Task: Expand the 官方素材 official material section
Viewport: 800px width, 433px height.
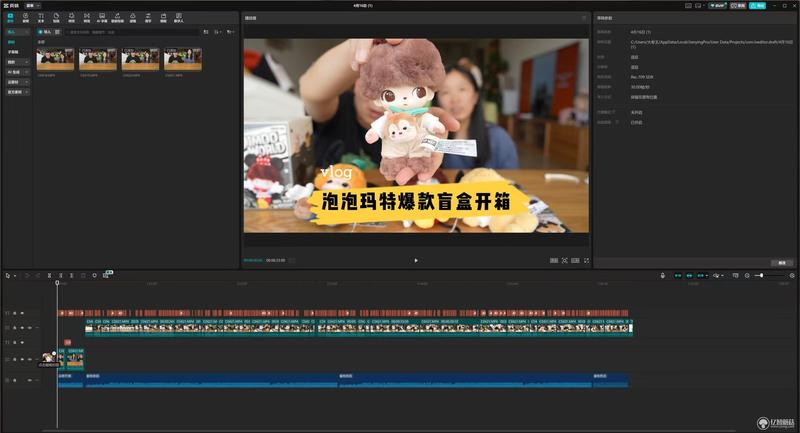Action: point(17,92)
